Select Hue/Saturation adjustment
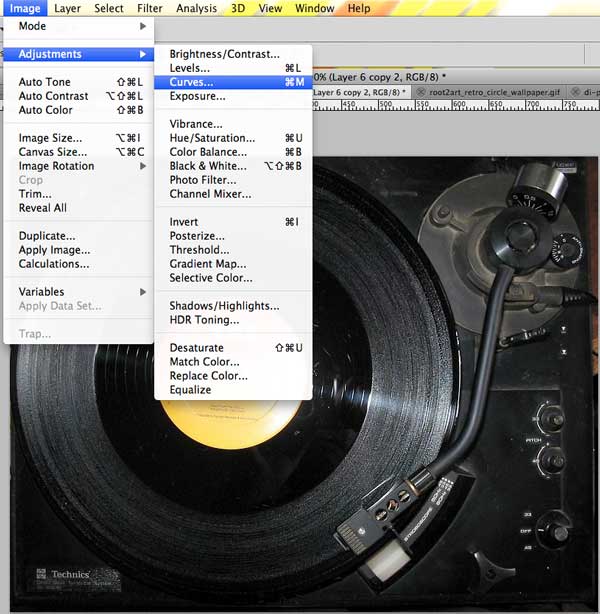Screen dimensions: 600x614 point(233,138)
